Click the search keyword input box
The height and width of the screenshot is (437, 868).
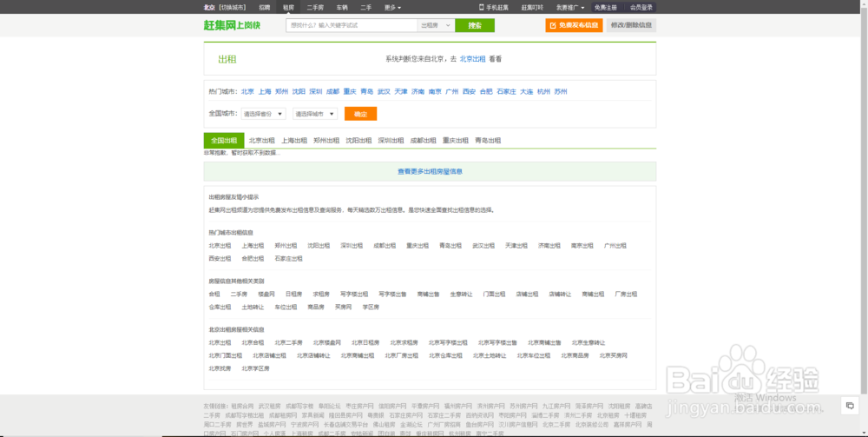[x=352, y=25]
